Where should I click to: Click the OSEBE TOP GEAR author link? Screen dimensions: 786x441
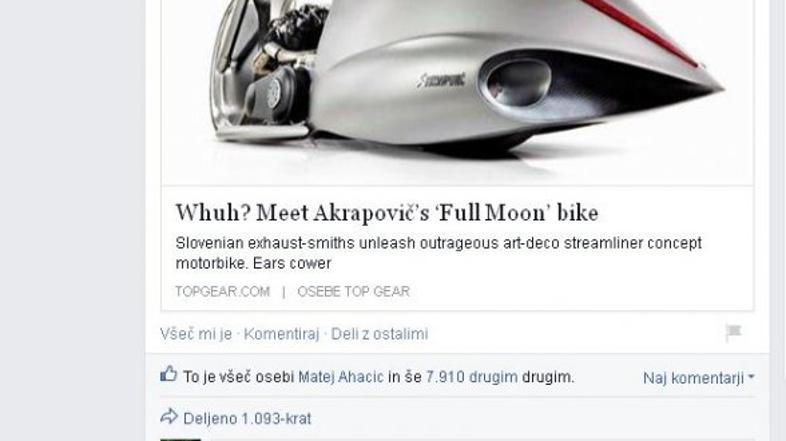pyautogui.click(x=353, y=292)
